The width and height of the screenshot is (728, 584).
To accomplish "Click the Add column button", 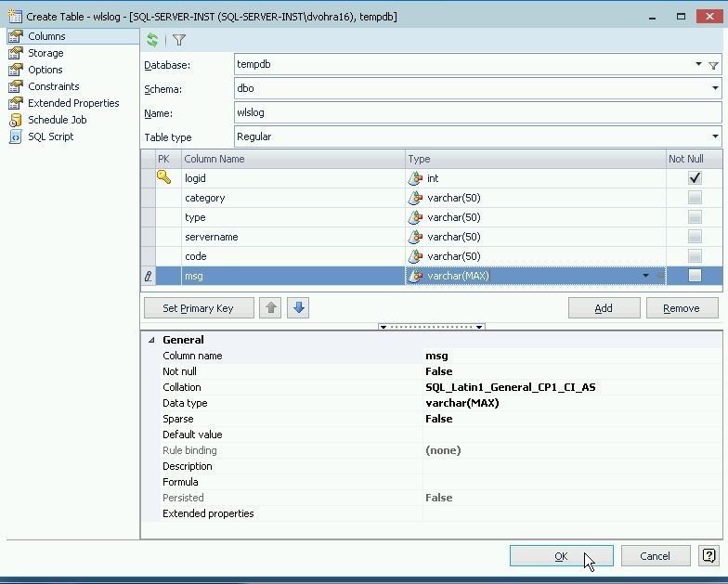I will pyautogui.click(x=604, y=308).
